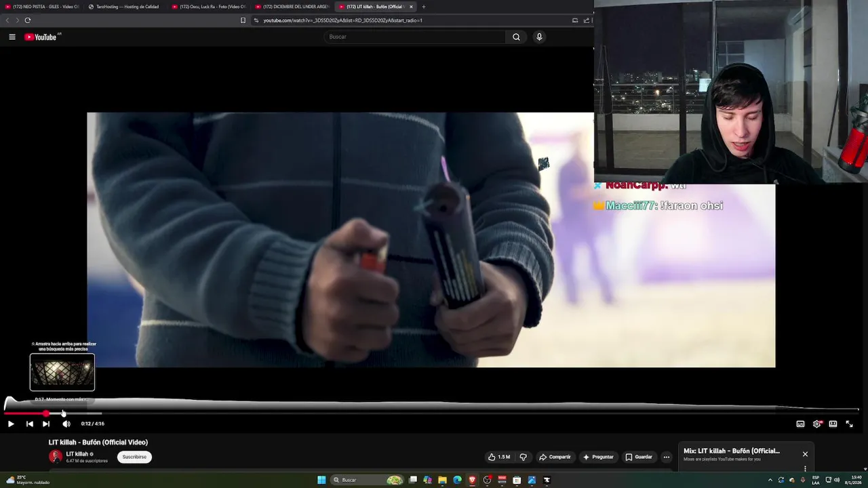This screenshot has height=488, width=868.
Task: Click the YouTube search magnifier button
Action: click(516, 37)
